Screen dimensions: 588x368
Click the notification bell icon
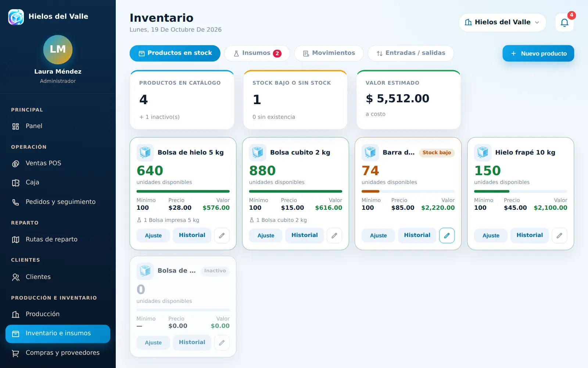tap(564, 22)
